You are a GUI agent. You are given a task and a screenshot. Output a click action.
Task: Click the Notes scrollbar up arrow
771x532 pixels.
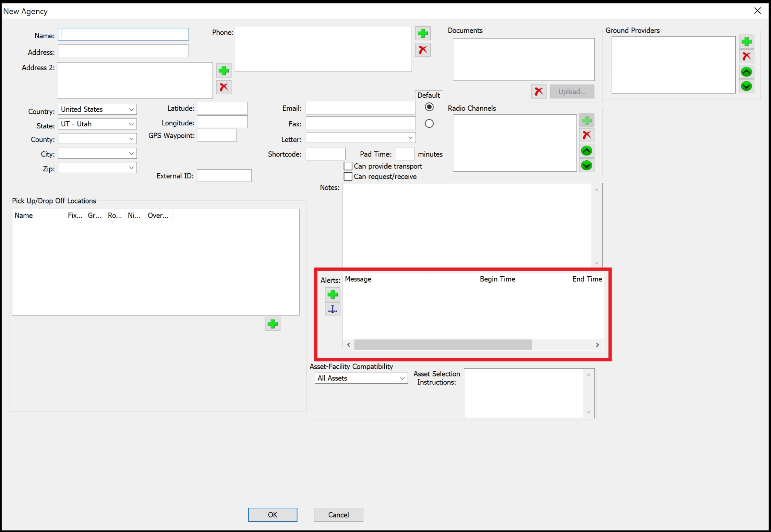pos(597,190)
